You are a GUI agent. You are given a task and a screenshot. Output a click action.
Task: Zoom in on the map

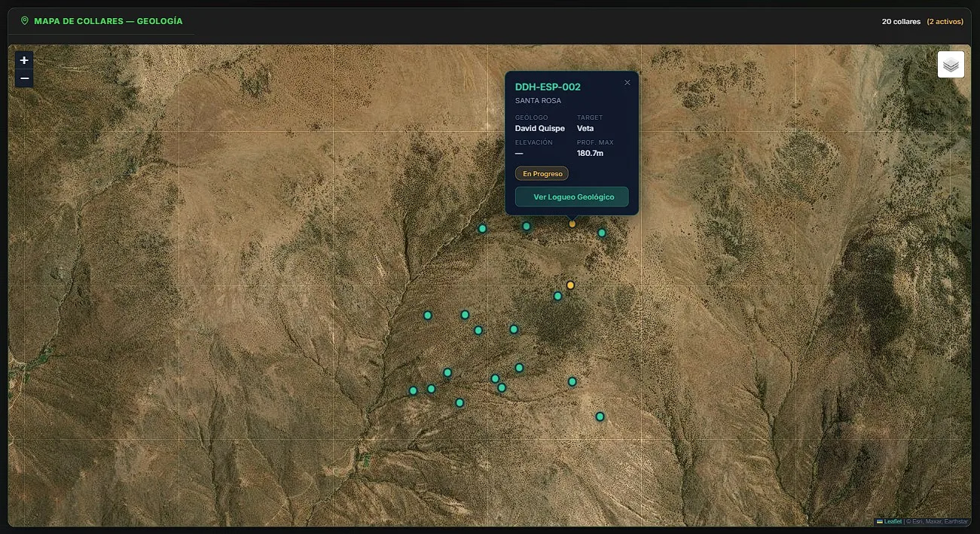click(x=24, y=60)
